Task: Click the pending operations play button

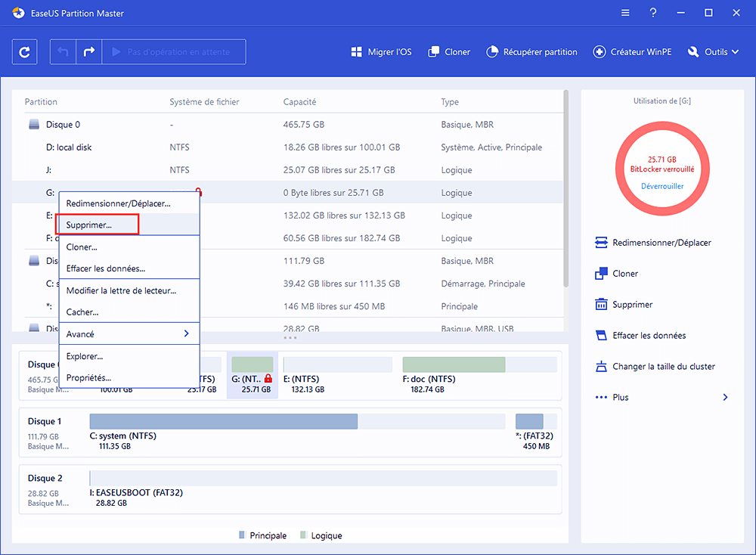Action: 174,52
